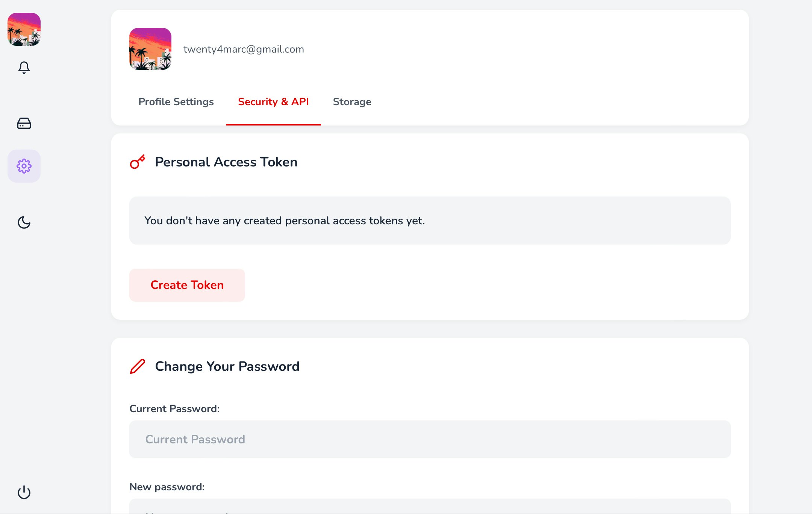Select the settings gear icon in sidebar
The width and height of the screenshot is (812, 514).
pyautogui.click(x=24, y=166)
